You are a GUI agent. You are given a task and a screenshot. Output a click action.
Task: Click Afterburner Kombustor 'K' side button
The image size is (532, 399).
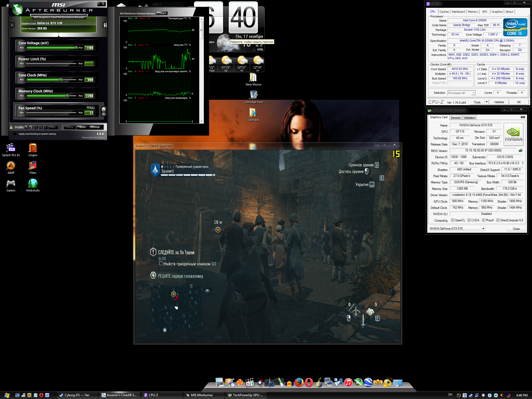tap(12, 25)
